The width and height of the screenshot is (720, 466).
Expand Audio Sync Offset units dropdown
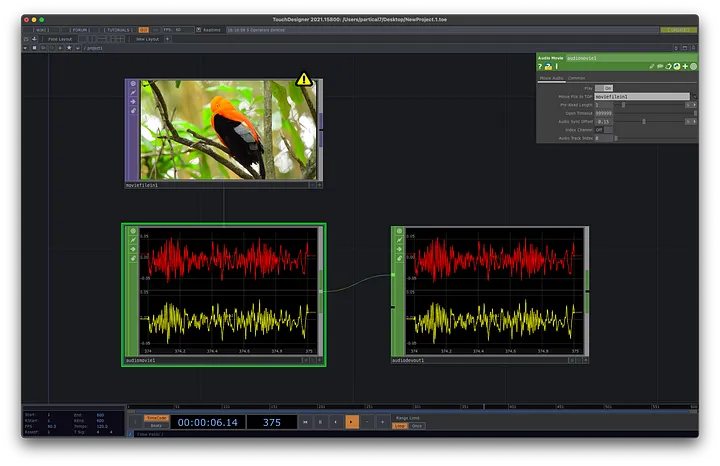(x=692, y=121)
